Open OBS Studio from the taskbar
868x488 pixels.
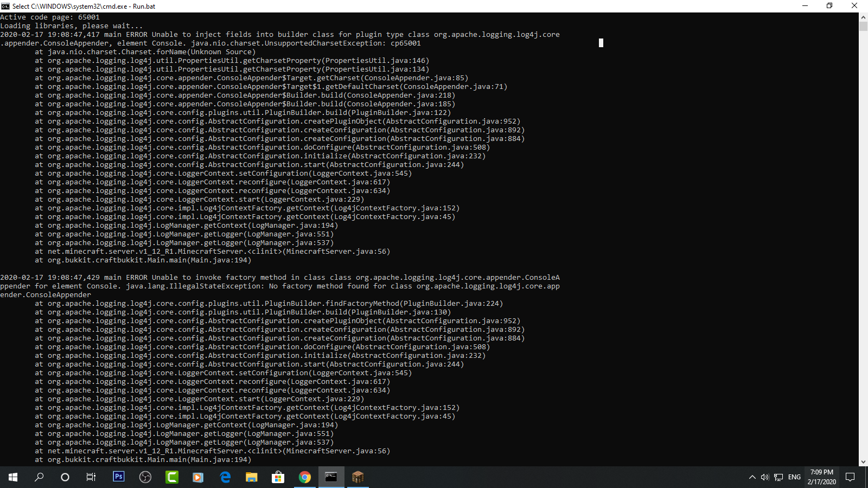[x=145, y=477]
